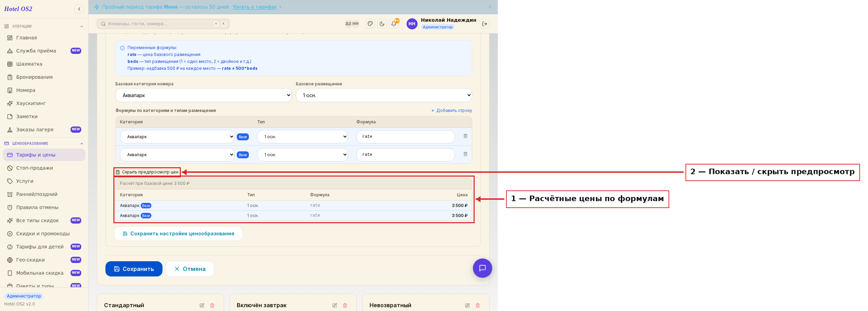Open Номера section
The width and height of the screenshot is (868, 311).
tap(44, 90)
